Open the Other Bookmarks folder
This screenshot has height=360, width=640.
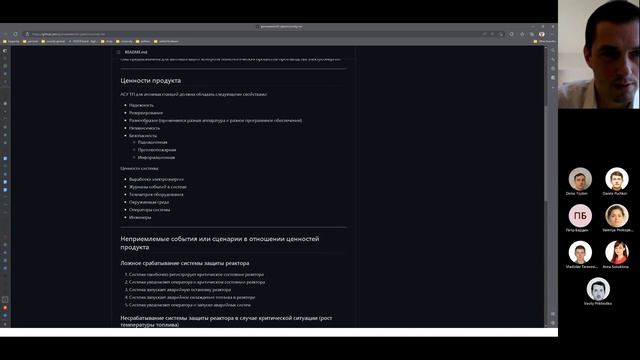544,41
